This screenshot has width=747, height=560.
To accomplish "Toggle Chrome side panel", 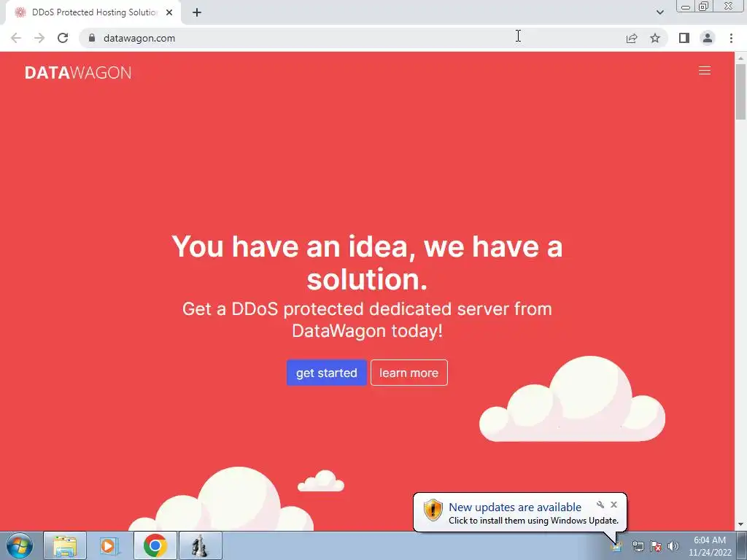I will [x=684, y=38].
